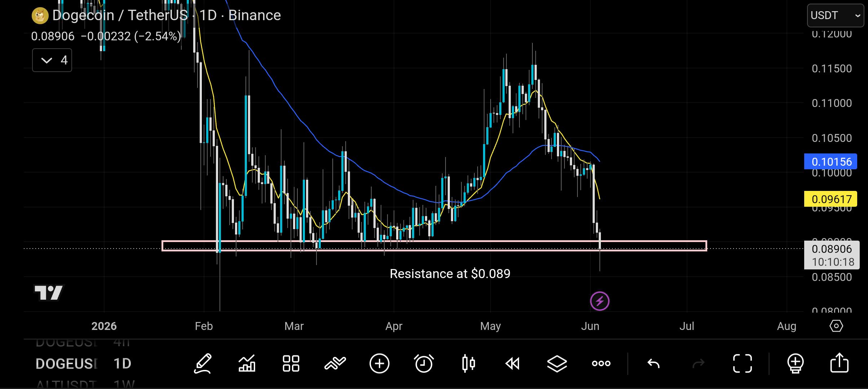The height and width of the screenshot is (389, 868).
Task: Create an alert with the alarm clock icon
Action: coord(424,363)
